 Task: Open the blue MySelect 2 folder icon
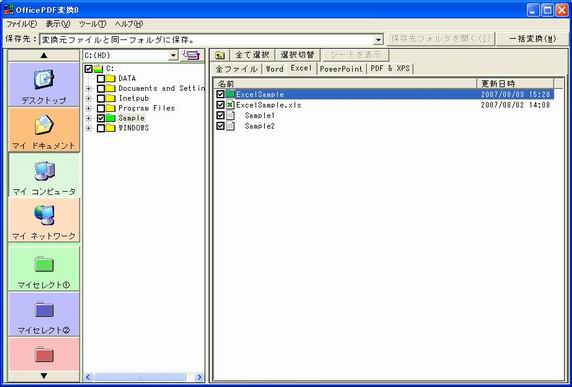pos(44,310)
